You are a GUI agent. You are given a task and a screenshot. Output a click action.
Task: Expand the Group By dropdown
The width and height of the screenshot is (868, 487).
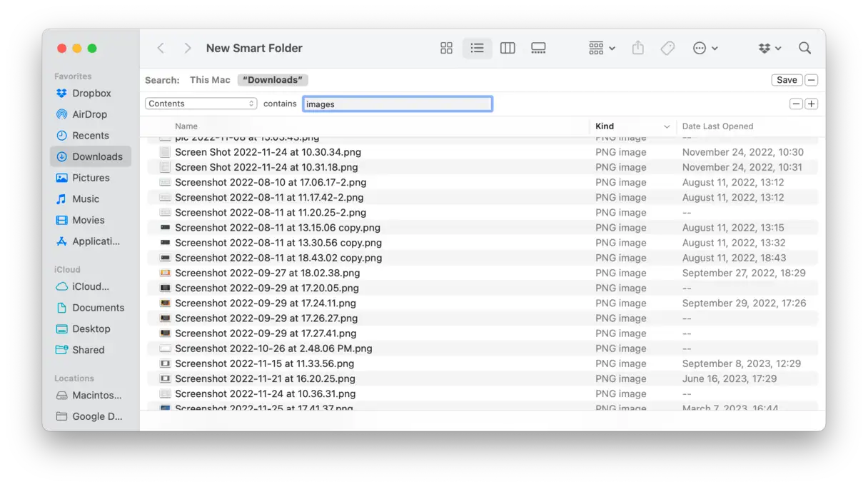602,48
